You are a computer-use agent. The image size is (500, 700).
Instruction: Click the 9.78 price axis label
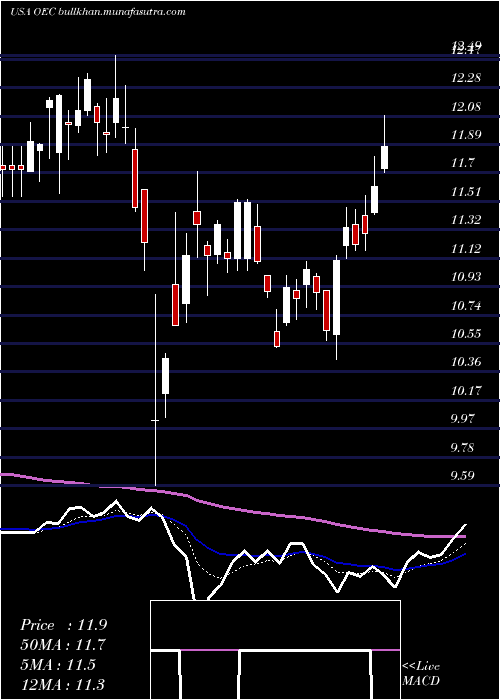462,447
